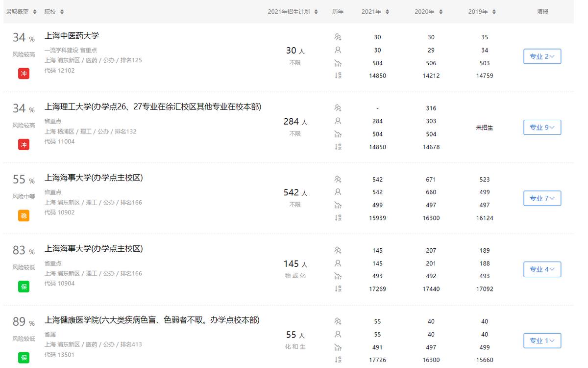
Task: Click rank-order icon in 上海中医药大学 row
Action: coord(338,76)
